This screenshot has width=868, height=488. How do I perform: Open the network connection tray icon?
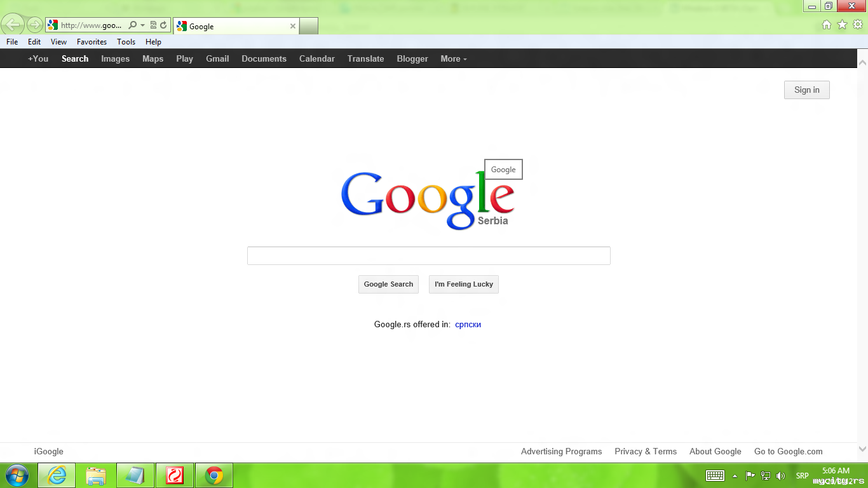click(766, 475)
